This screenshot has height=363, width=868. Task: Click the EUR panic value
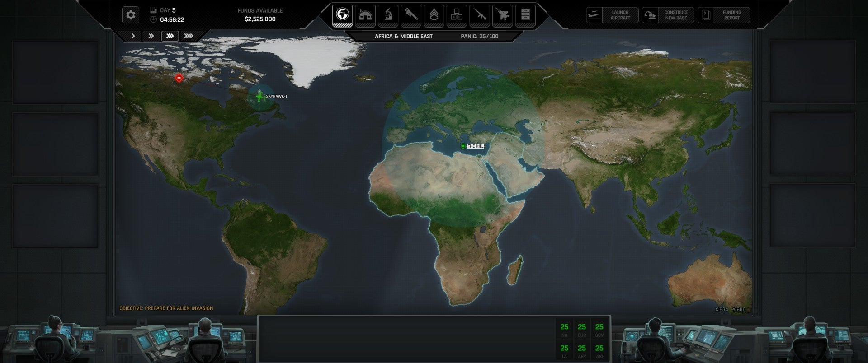582,327
